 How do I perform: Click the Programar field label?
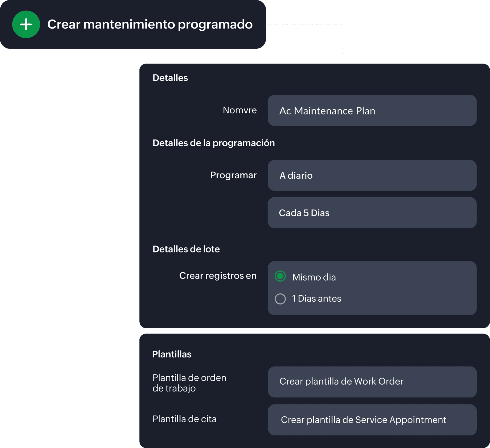point(233,175)
